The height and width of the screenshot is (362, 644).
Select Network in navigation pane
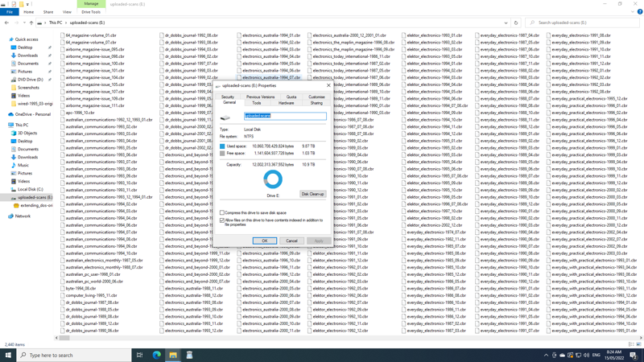point(23,216)
